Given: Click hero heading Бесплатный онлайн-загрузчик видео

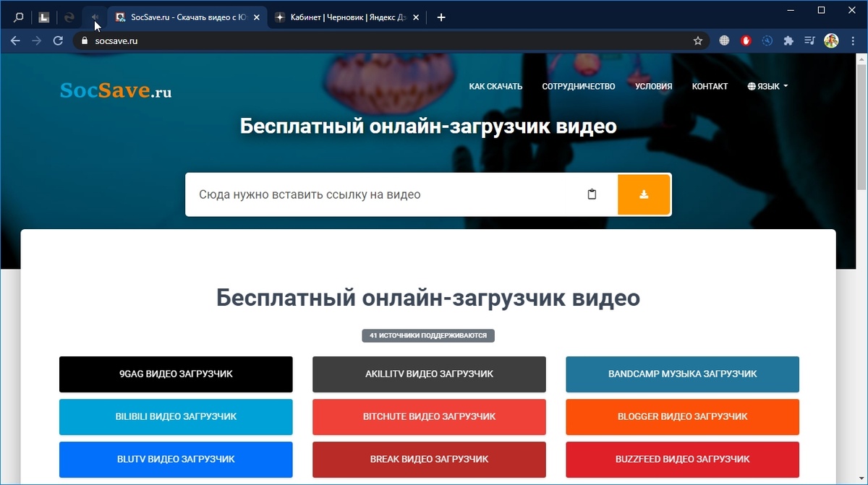Looking at the screenshot, I should pyautogui.click(x=428, y=126).
